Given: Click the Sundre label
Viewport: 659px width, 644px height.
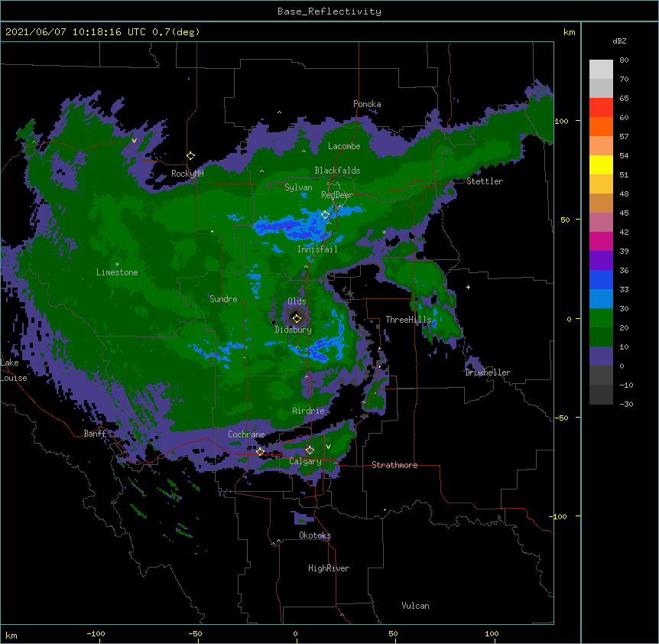Looking at the screenshot, I should coord(223,299).
